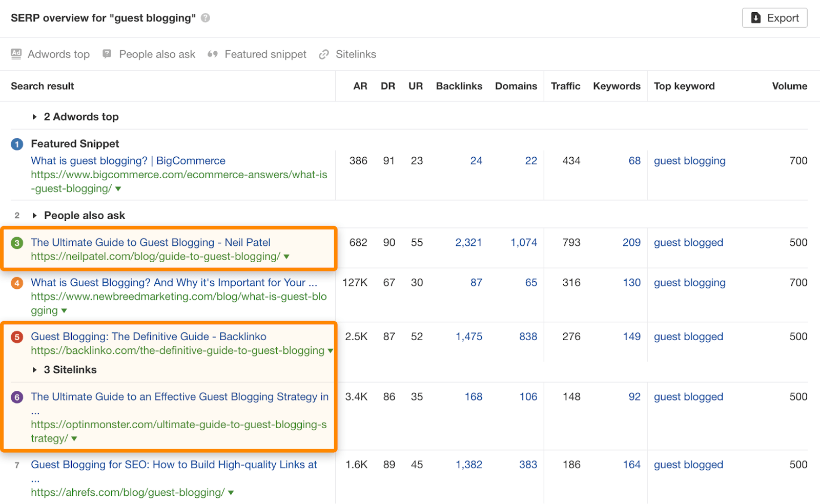Image resolution: width=820 pixels, height=504 pixels.
Task: Expand the 2 Adwords top row
Action: click(x=34, y=117)
